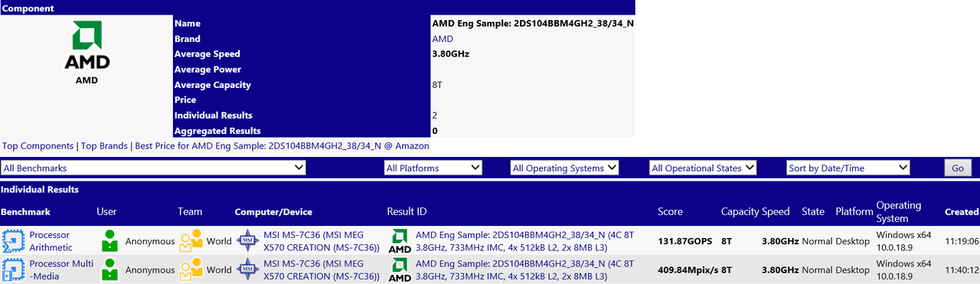
Task: Click the MSI logo icon in second row
Action: 247,269
